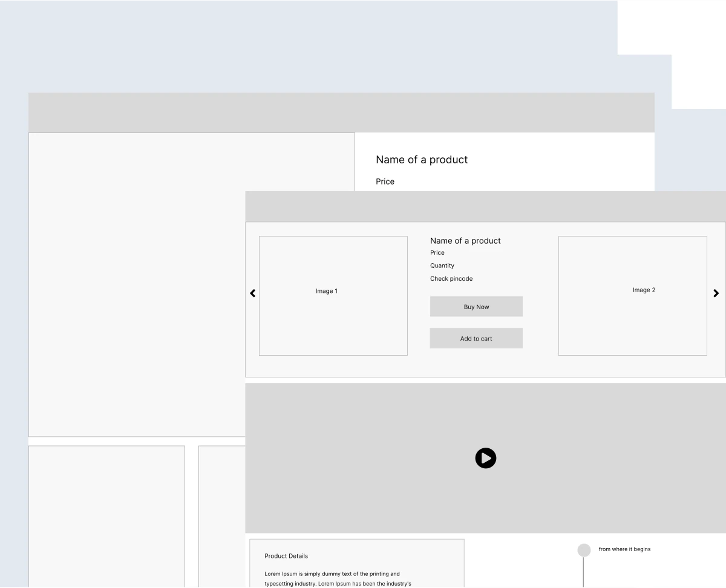
Task: Click the Product Details heading
Action: click(x=286, y=556)
